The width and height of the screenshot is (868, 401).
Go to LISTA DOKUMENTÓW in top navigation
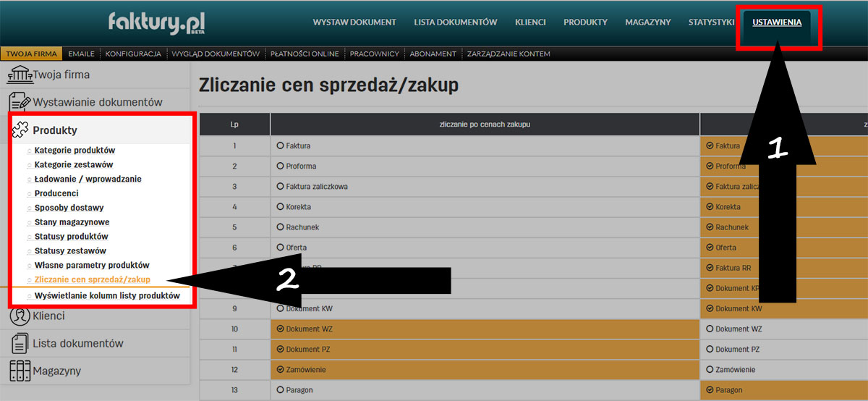456,22
